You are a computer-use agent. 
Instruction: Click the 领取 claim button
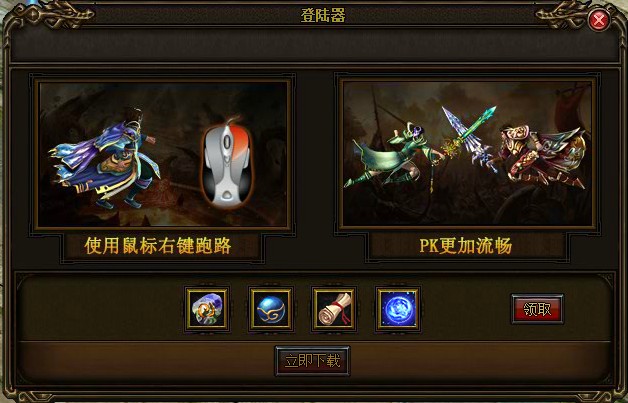(537, 309)
